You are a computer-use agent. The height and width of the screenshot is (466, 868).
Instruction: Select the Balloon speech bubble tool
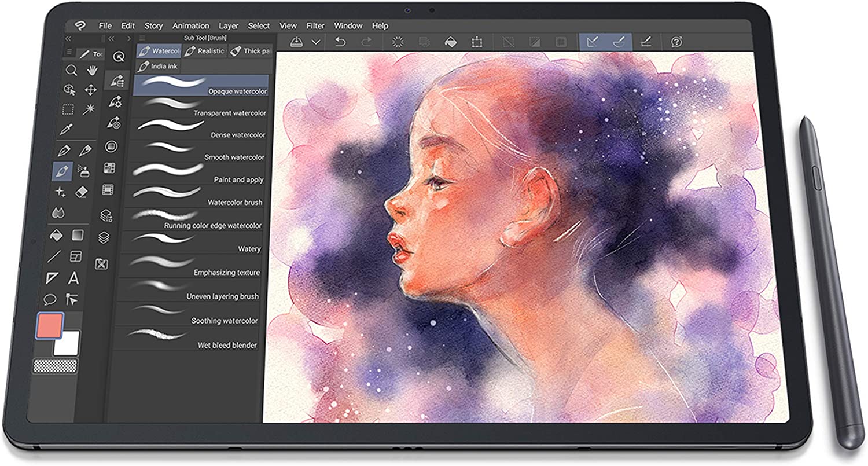pyautogui.click(x=50, y=299)
